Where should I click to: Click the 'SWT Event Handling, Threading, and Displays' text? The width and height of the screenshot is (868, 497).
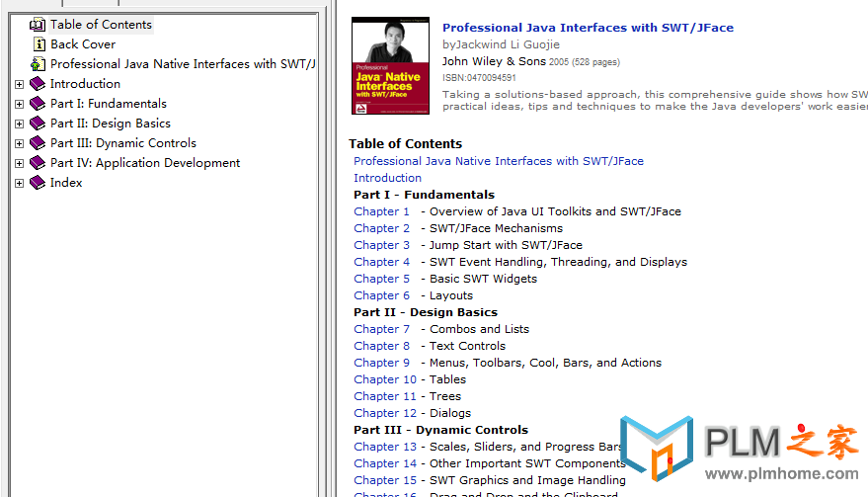559,262
